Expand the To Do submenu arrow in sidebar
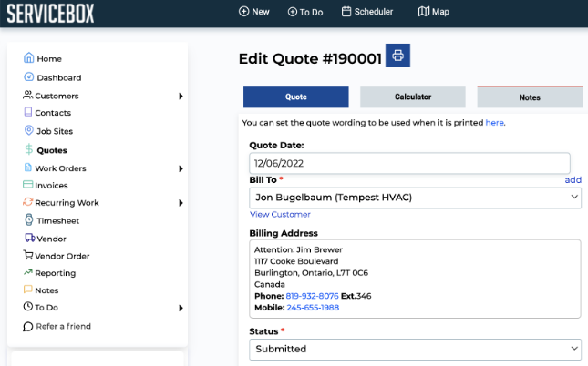The width and height of the screenshot is (588, 366). pos(181,308)
